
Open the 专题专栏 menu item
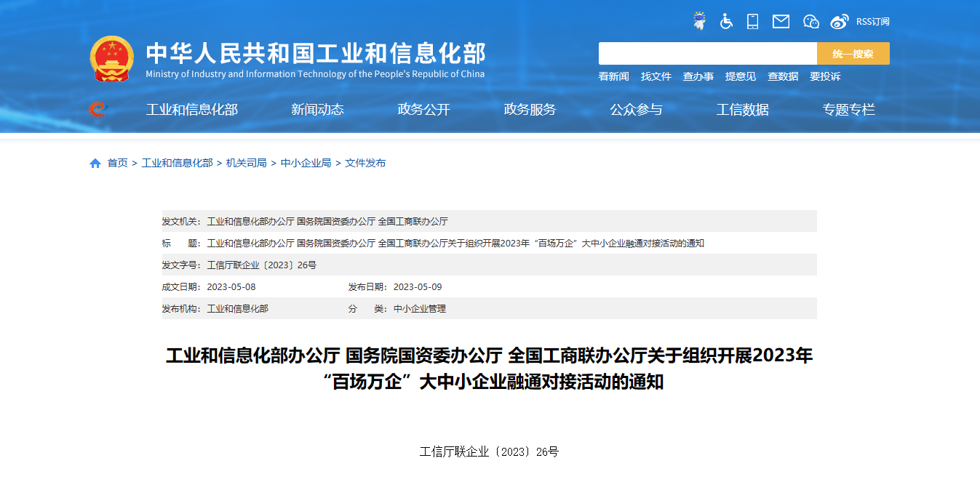848,110
